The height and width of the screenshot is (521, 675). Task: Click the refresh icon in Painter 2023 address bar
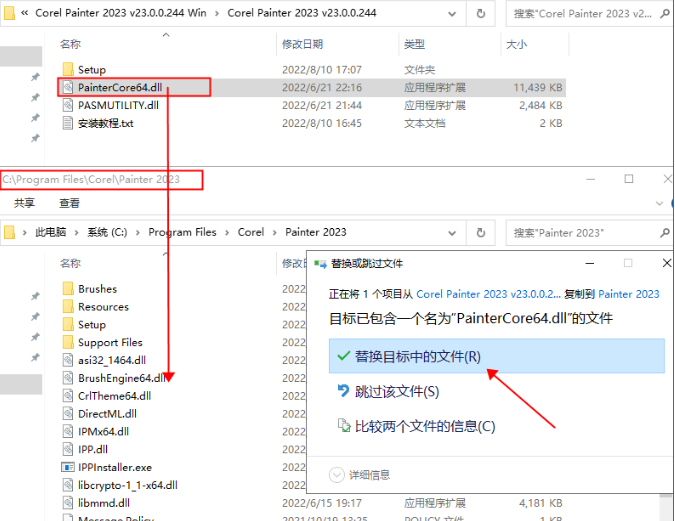(x=482, y=232)
